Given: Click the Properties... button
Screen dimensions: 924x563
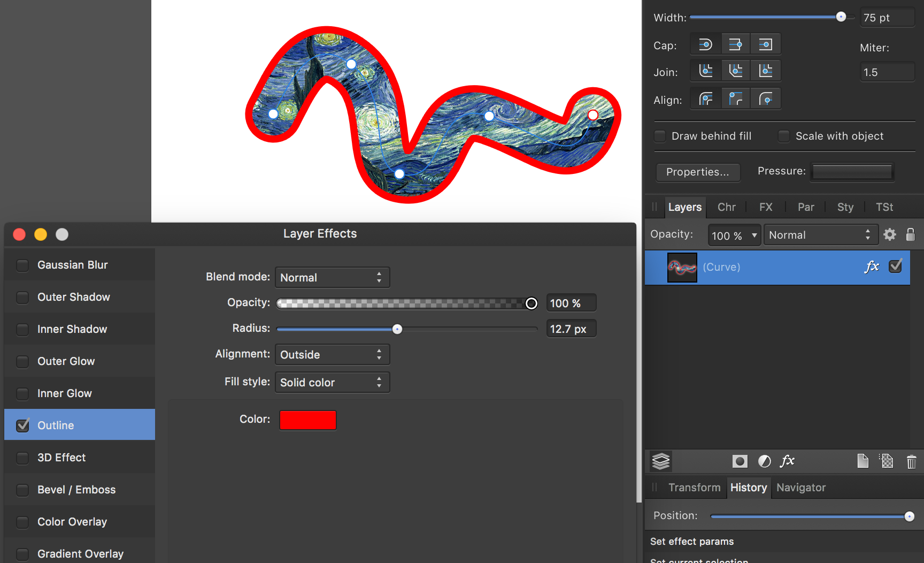Looking at the screenshot, I should 698,172.
